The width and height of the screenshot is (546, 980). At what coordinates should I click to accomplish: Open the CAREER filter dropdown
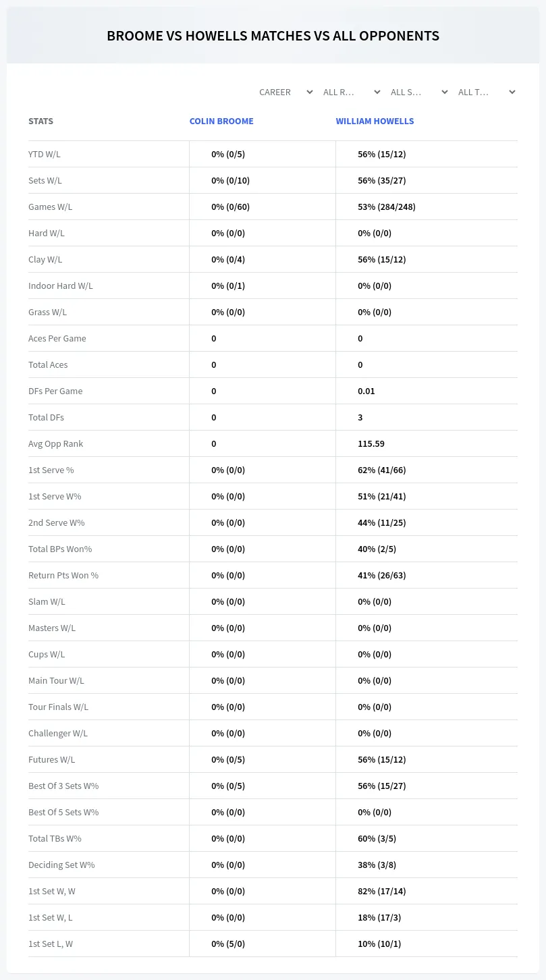point(285,92)
